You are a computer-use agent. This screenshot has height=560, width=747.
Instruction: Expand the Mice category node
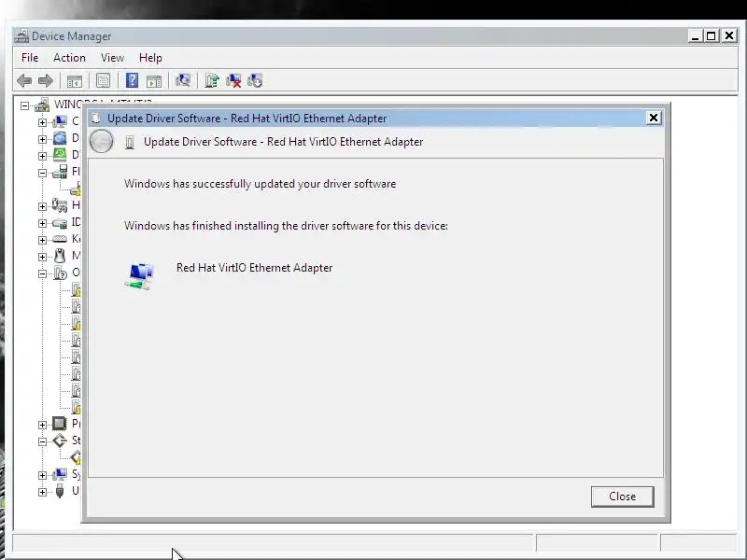pyautogui.click(x=42, y=257)
